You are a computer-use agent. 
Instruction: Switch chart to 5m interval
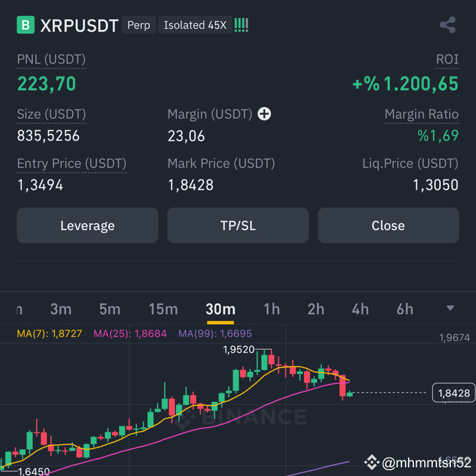click(110, 309)
